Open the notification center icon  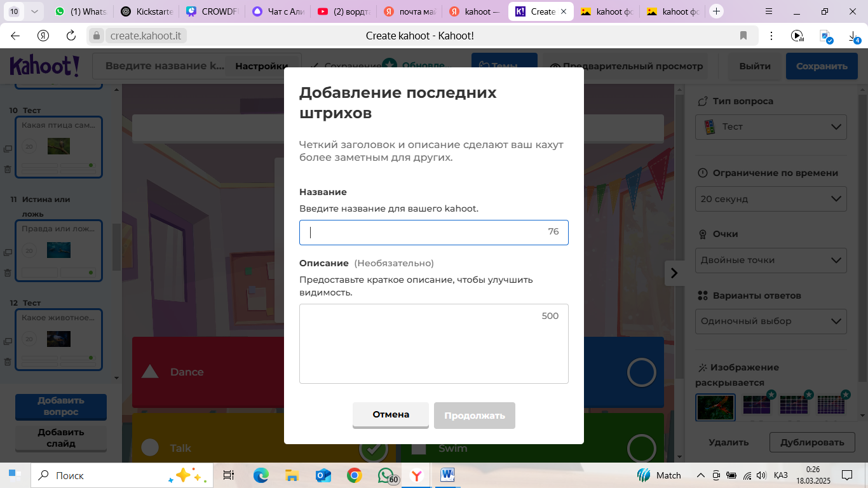(x=847, y=475)
